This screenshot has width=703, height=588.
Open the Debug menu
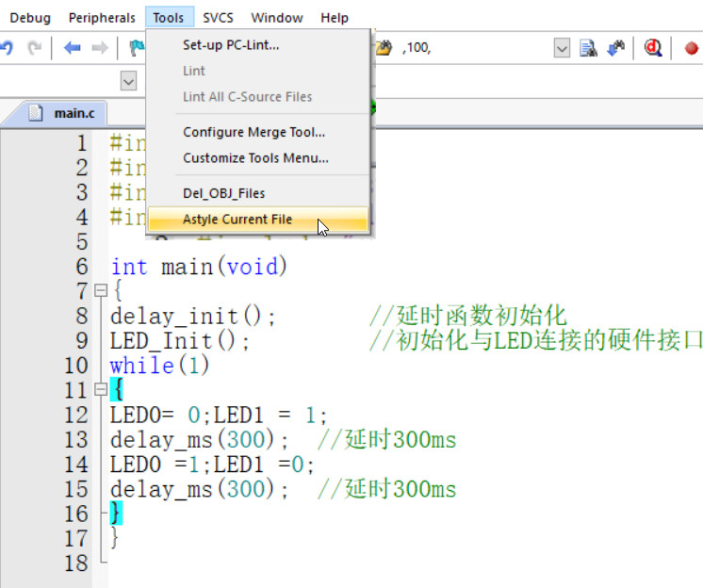coord(30,18)
